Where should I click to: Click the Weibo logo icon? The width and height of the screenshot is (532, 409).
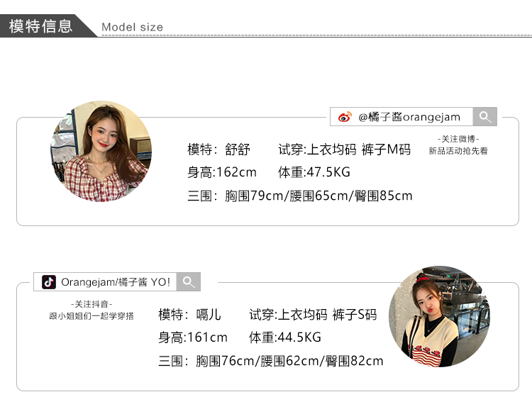[x=344, y=117]
